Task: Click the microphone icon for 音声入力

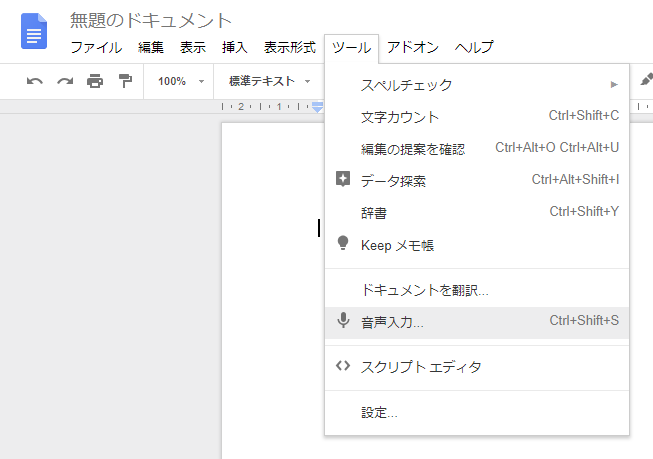Action: click(x=343, y=320)
